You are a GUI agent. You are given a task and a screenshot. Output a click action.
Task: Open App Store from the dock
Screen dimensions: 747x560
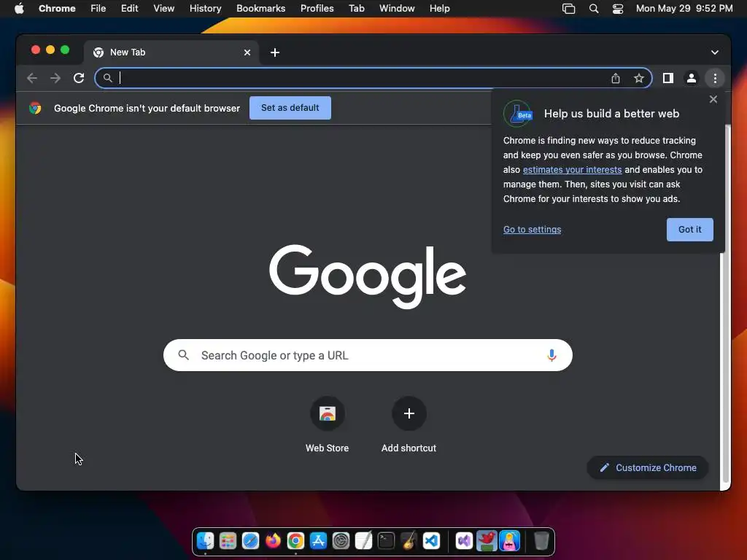[x=318, y=541]
